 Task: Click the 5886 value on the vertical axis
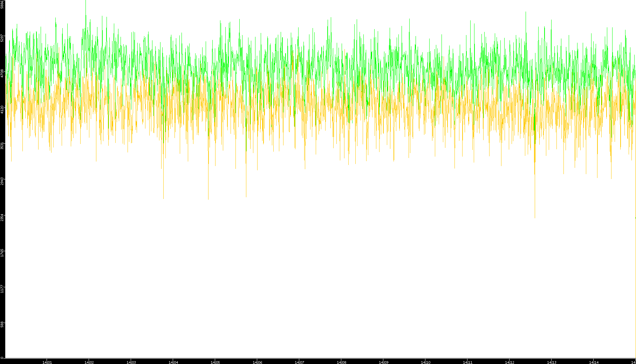(x=2, y=4)
